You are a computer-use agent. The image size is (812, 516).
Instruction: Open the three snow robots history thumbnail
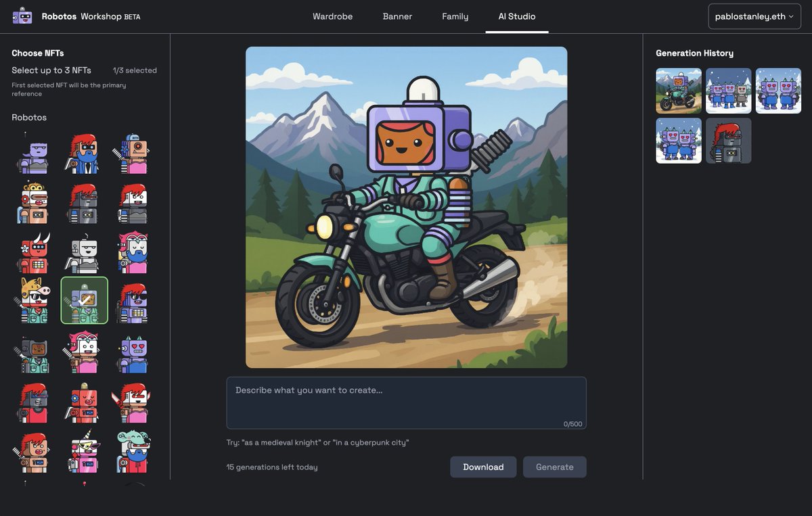coord(729,91)
